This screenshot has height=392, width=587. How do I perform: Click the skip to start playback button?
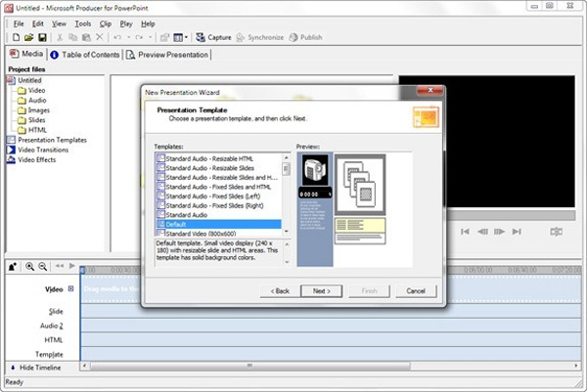click(x=465, y=232)
